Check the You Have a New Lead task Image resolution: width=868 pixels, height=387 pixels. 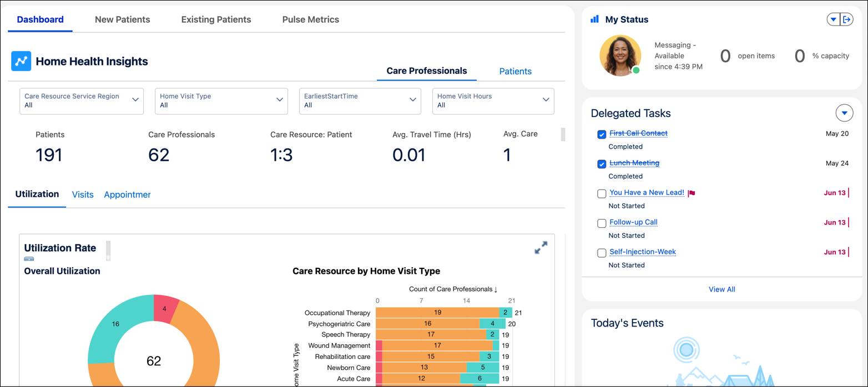pos(602,193)
